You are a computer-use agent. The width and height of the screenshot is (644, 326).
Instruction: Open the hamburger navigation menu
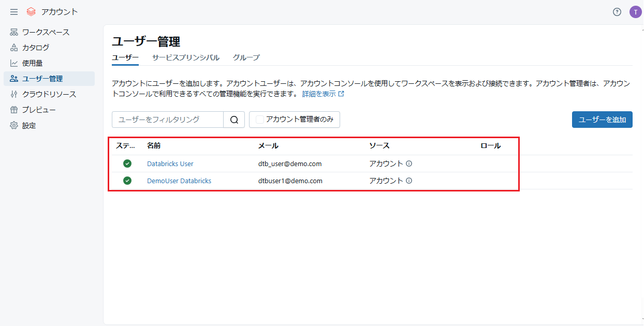point(14,12)
